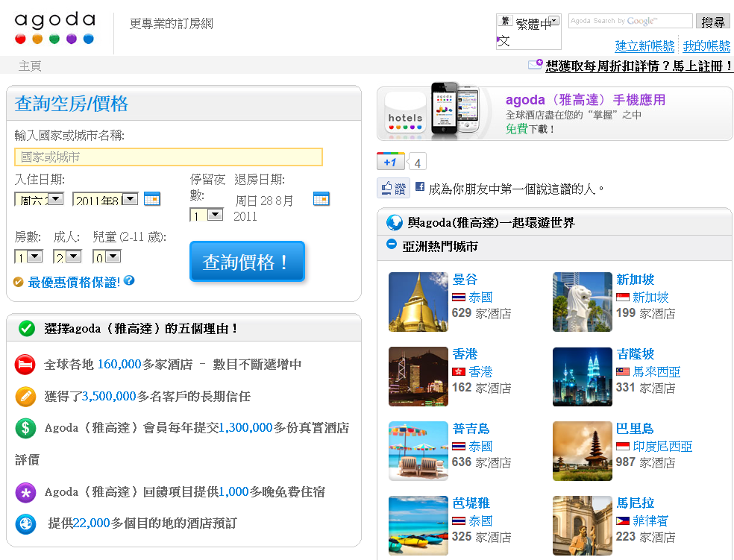Open the 我的帳號 link
The image size is (734, 560).
click(x=706, y=46)
